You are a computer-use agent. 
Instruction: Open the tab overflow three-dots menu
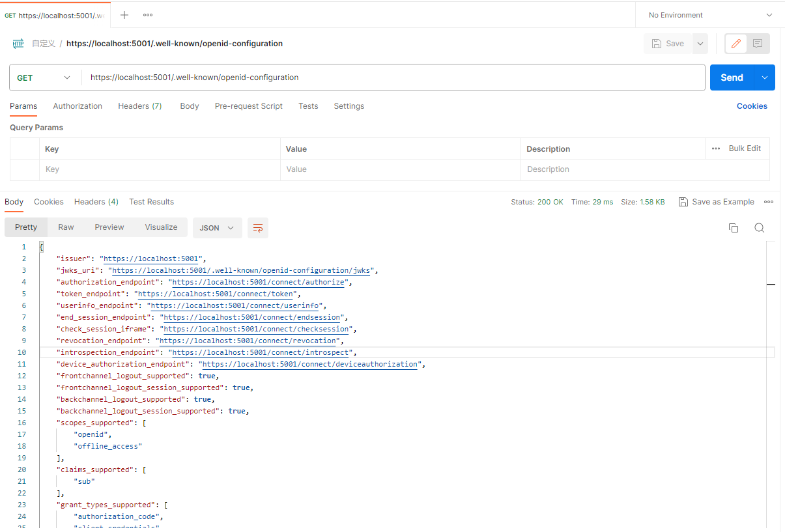pos(148,15)
